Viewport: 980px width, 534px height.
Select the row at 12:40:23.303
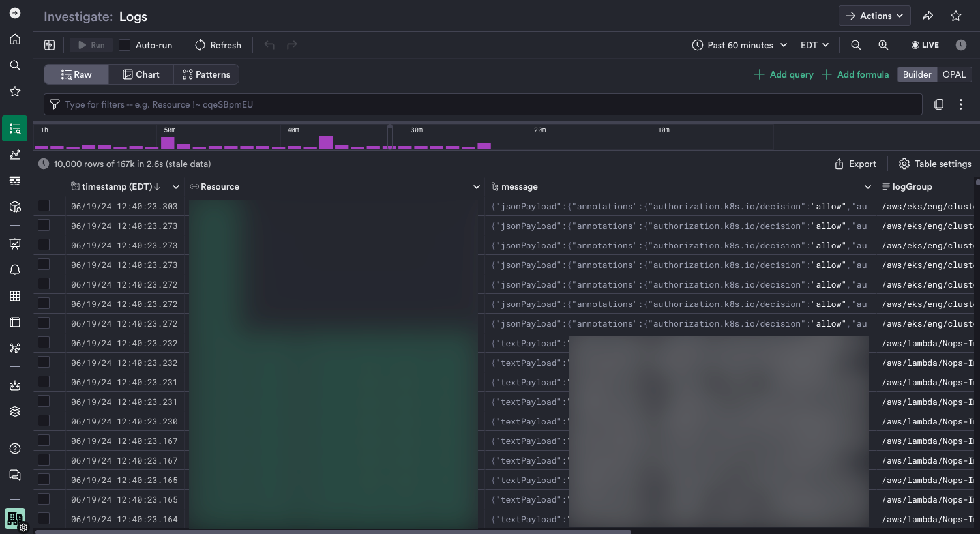click(x=44, y=205)
